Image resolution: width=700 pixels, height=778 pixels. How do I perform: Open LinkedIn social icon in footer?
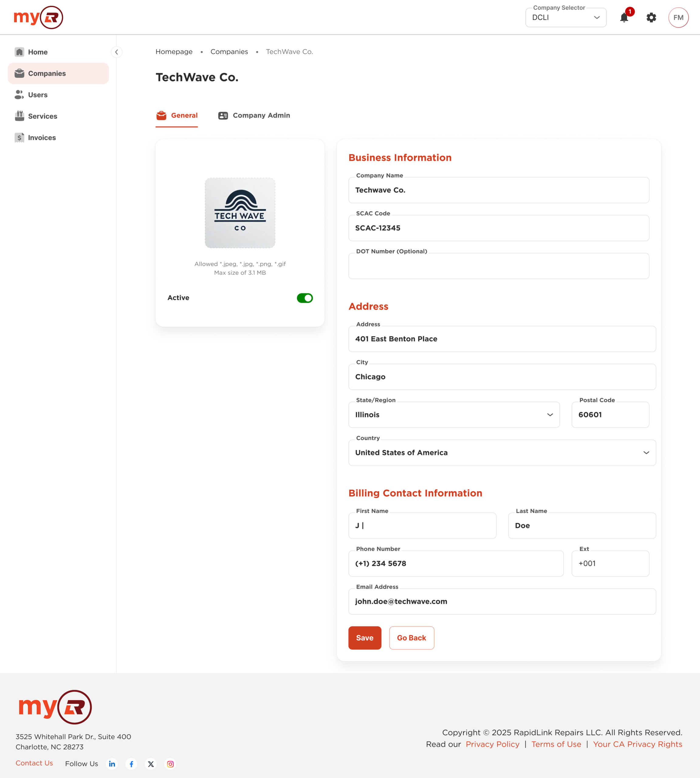(112, 764)
